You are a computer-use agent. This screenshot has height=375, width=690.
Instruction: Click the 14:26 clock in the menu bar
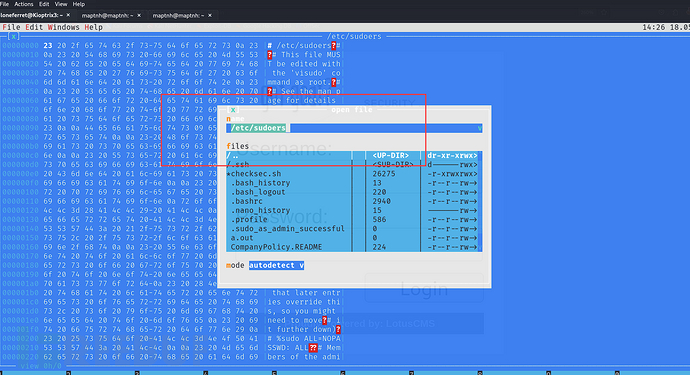(653, 27)
